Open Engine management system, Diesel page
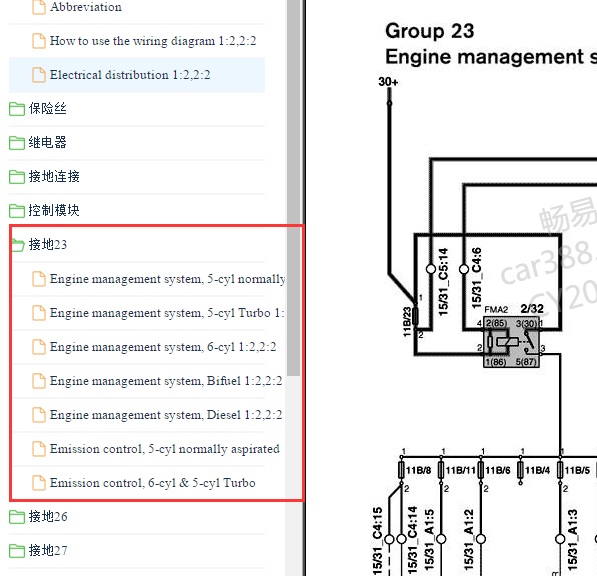The height and width of the screenshot is (576, 597). [x=166, y=415]
